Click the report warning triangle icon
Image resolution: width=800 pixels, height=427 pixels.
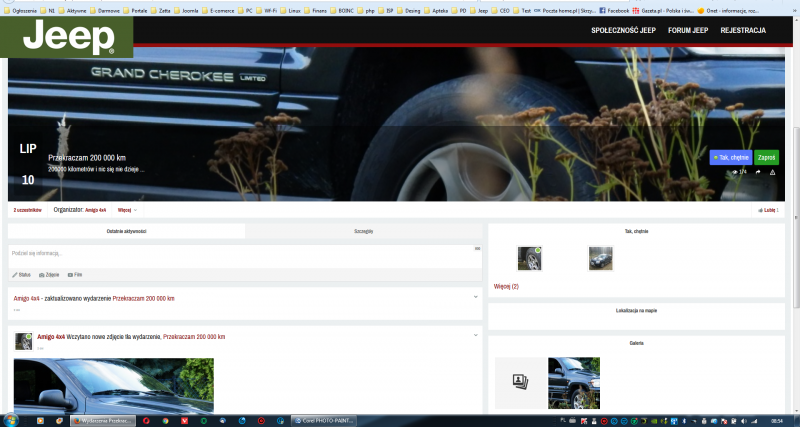[772, 172]
